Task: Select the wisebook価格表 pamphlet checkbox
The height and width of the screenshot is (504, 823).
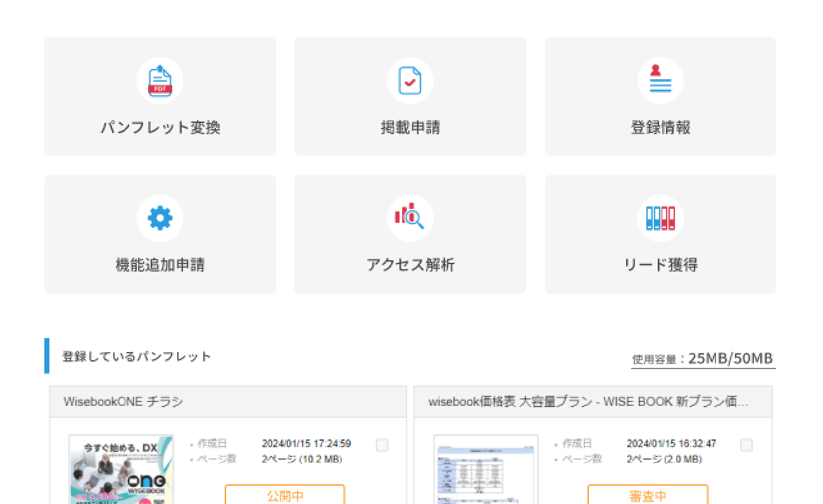Action: coord(746,445)
